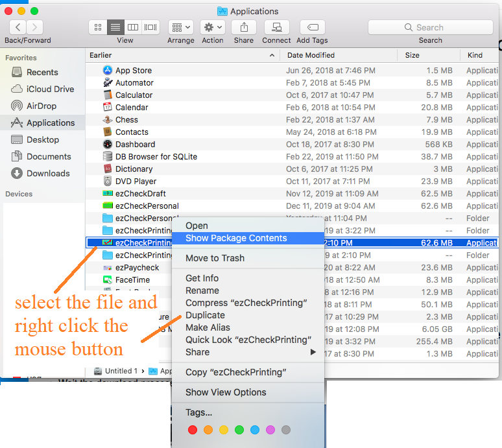Choose Show Package Contents in context menu

tap(236, 238)
